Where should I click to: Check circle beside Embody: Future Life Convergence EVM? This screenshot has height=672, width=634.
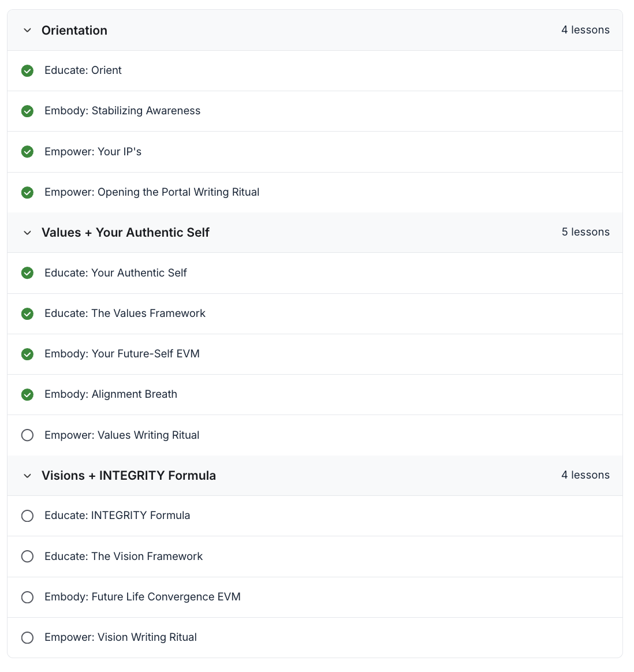[x=28, y=597]
